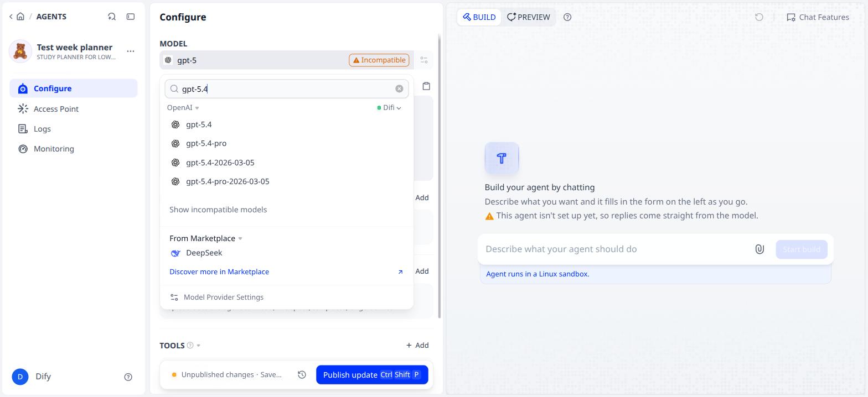Screen dimensions: 868x397
Task: Open the gpt-5 model selector dropdown
Action: pyautogui.click(x=286, y=60)
